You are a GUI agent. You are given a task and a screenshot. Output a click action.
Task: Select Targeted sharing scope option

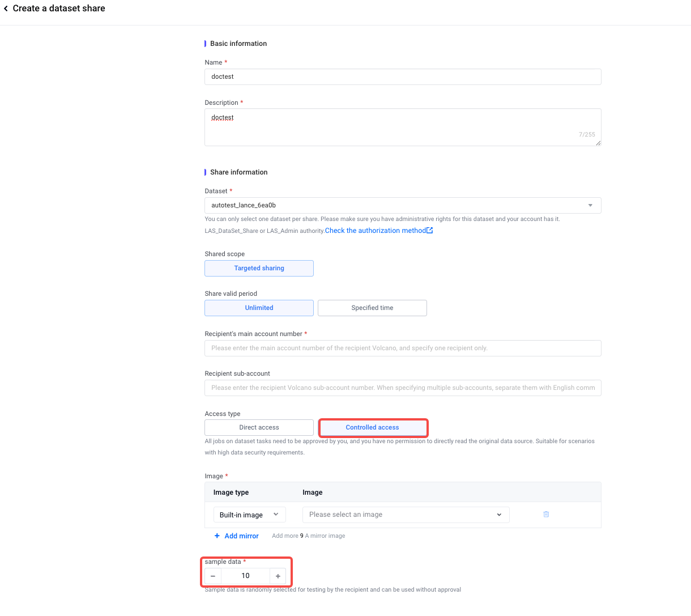[x=259, y=269]
